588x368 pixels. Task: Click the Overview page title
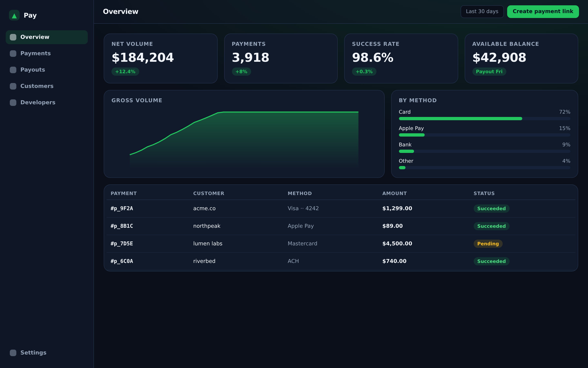[x=120, y=11]
